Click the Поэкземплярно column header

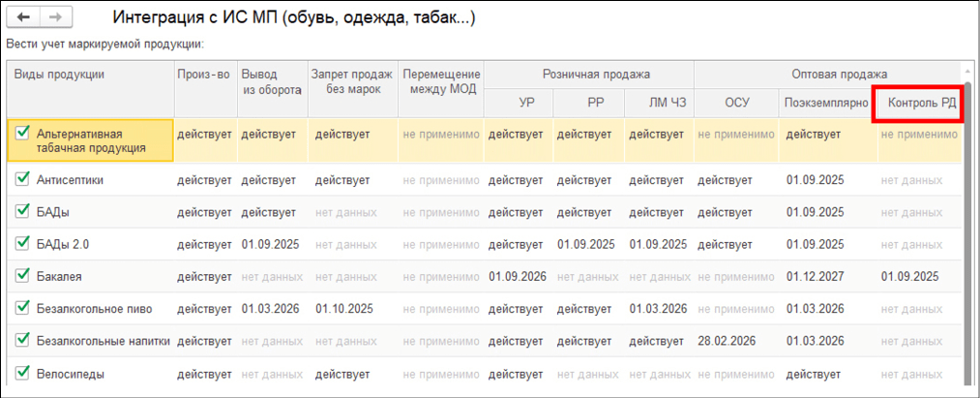coord(823,102)
